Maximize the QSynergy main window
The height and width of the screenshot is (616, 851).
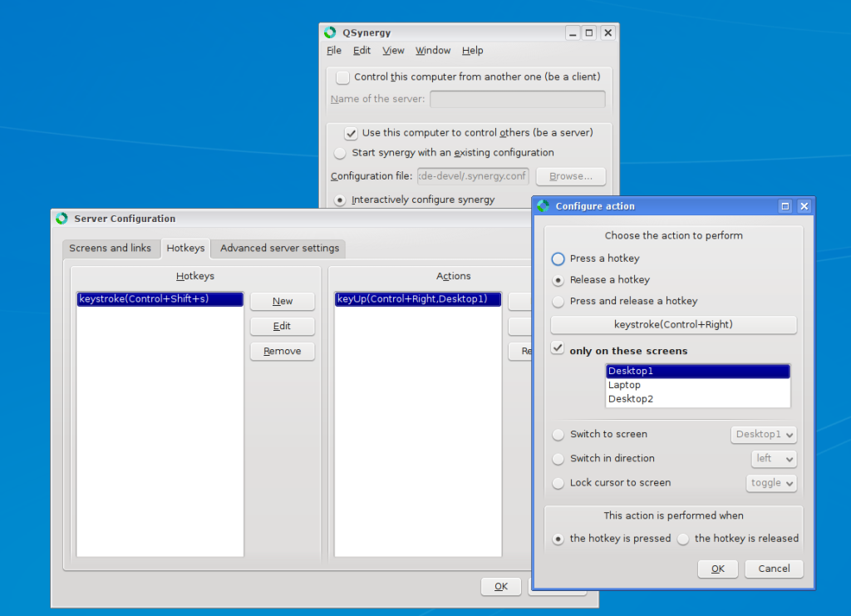[x=589, y=33]
